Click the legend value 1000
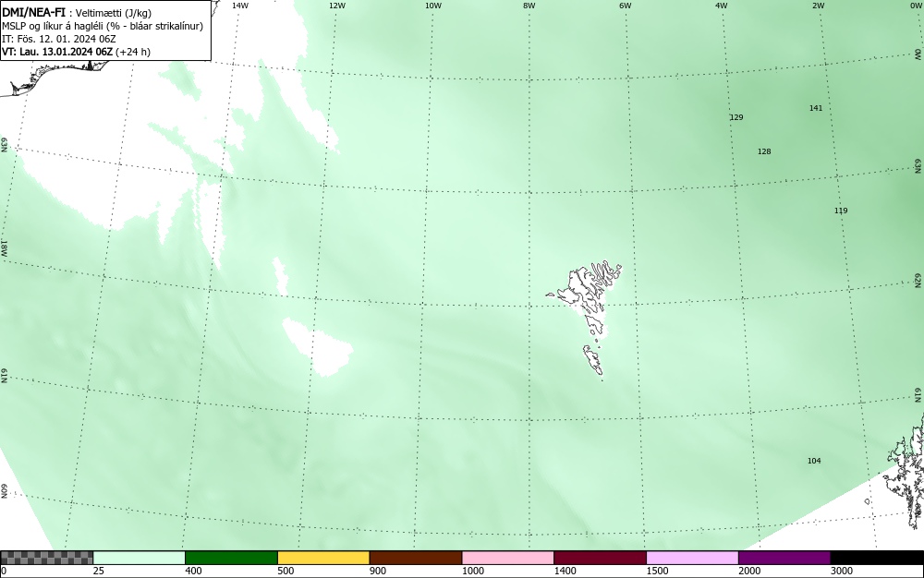 pyautogui.click(x=472, y=571)
